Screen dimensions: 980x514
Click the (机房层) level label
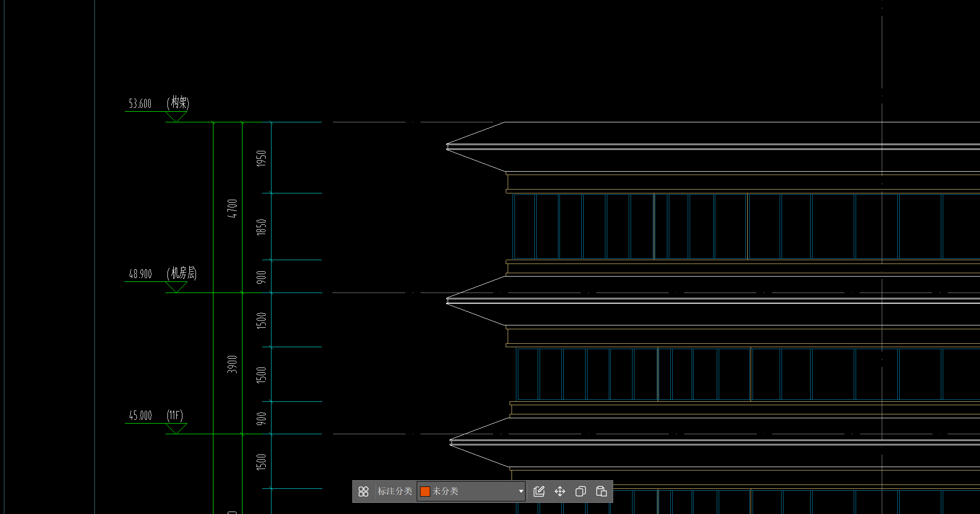click(x=182, y=273)
